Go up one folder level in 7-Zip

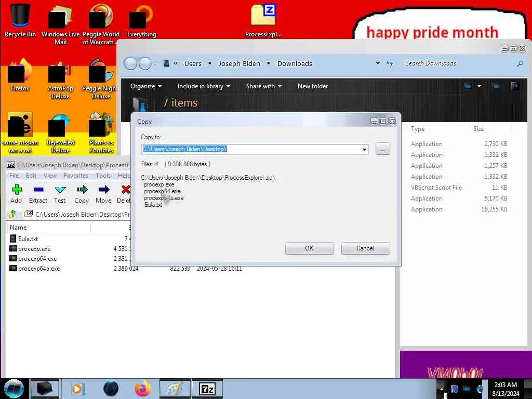pos(12,214)
